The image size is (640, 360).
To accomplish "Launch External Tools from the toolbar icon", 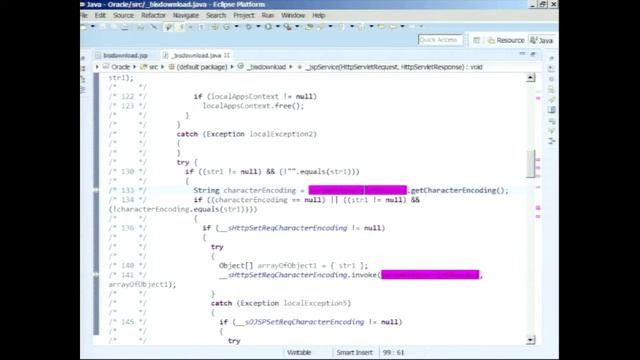I will point(288,27).
